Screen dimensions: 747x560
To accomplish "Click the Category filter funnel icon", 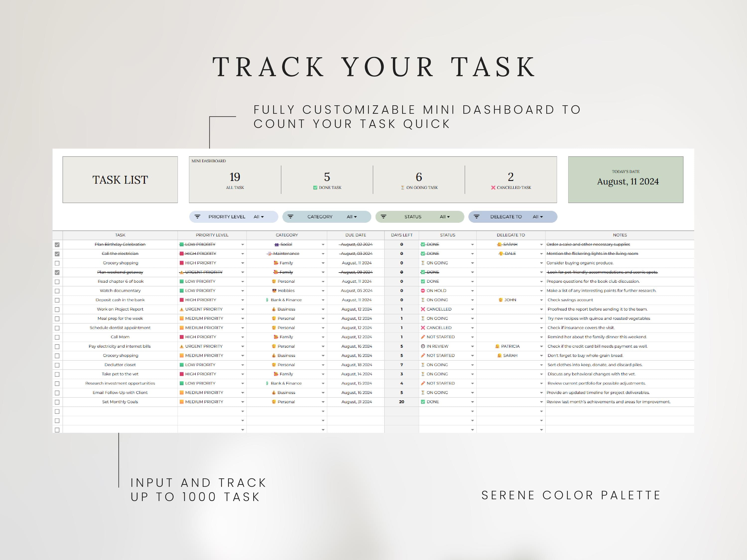I will 291,217.
